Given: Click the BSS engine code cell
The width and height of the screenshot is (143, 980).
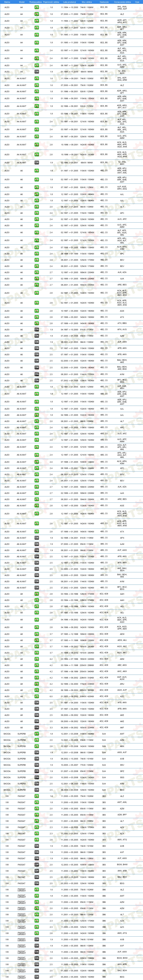Looking at the screenshot, I should 122,777.
